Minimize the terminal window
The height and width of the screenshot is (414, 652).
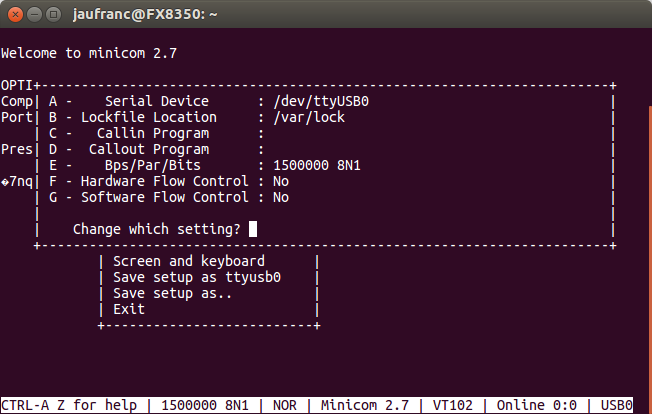pyautogui.click(x=35, y=15)
